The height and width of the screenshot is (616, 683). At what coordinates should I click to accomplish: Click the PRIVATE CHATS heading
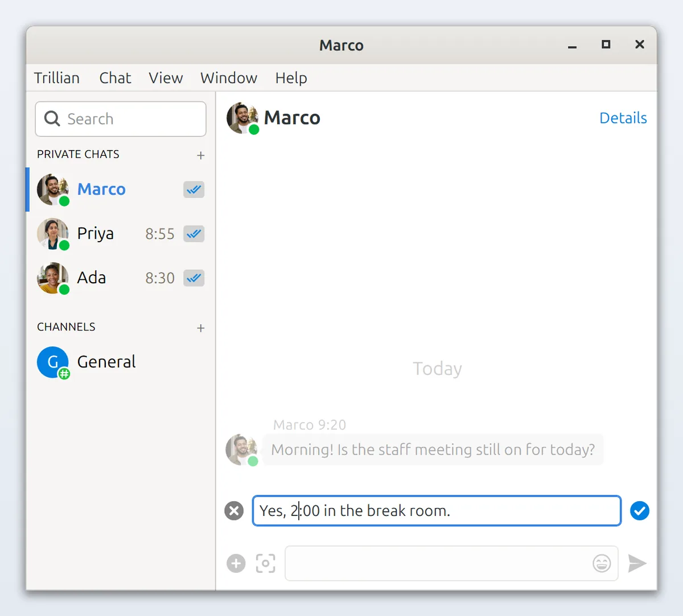coord(78,154)
